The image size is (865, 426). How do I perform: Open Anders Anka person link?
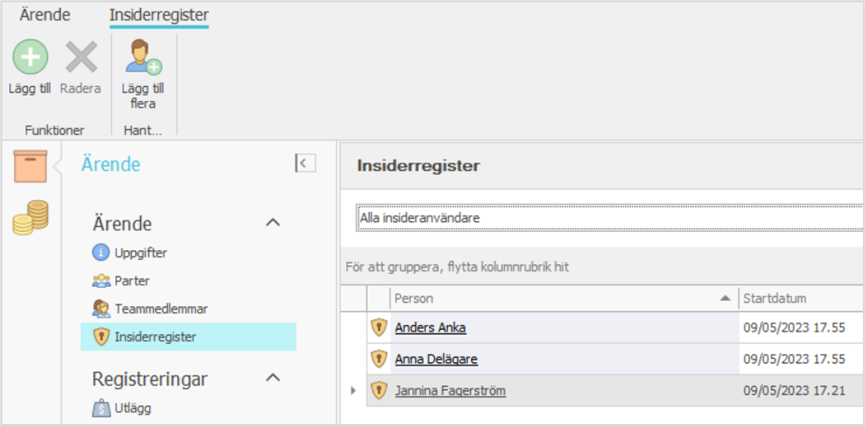click(x=430, y=327)
